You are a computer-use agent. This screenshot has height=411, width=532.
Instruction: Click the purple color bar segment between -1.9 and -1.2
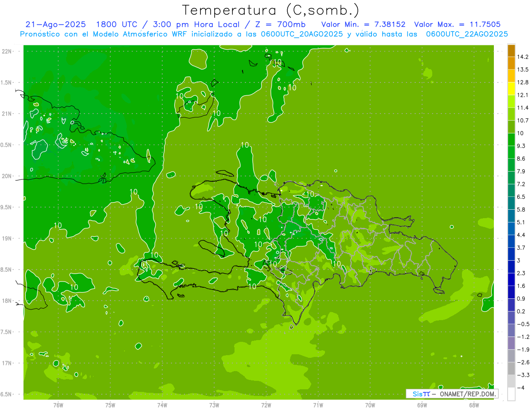click(511, 343)
